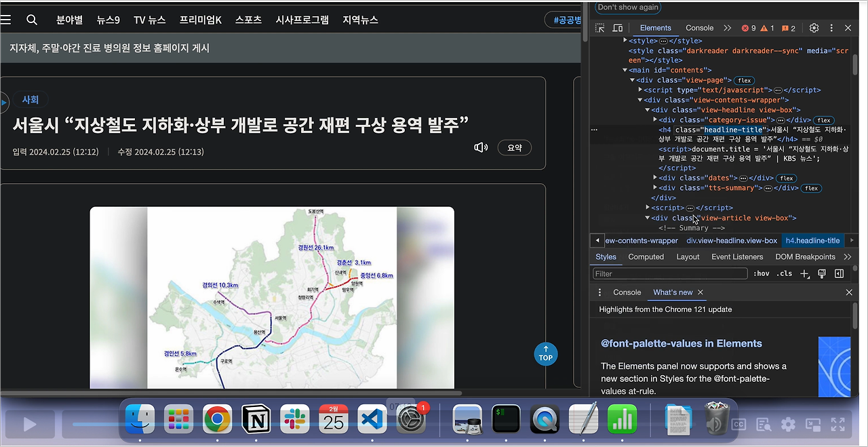Activate DevTools inspect element picker
The height and width of the screenshot is (447, 868).
point(600,28)
